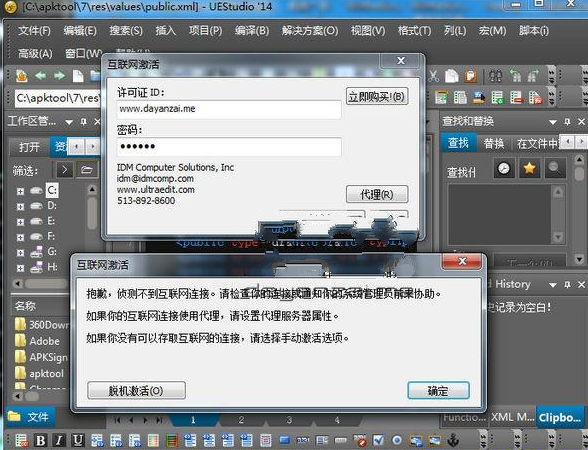Switch to the 查找 tab
Viewport: 588px width, 450px height.
(x=458, y=143)
